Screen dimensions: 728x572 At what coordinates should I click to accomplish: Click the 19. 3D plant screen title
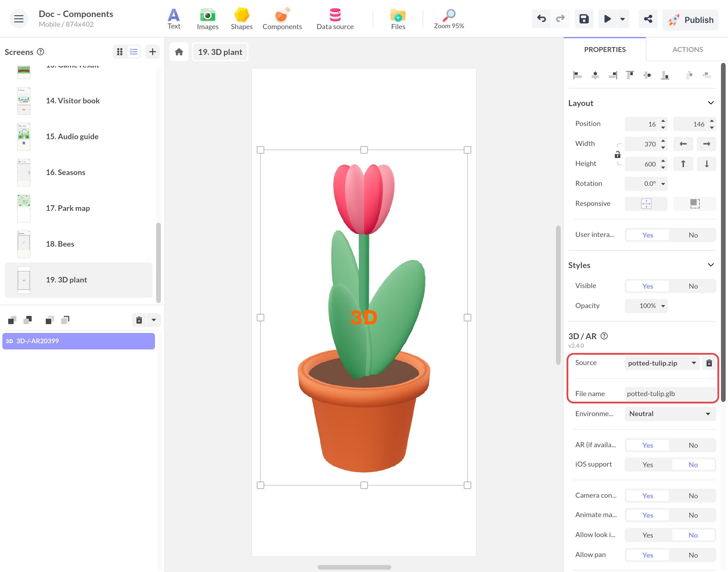pyautogui.click(x=220, y=52)
